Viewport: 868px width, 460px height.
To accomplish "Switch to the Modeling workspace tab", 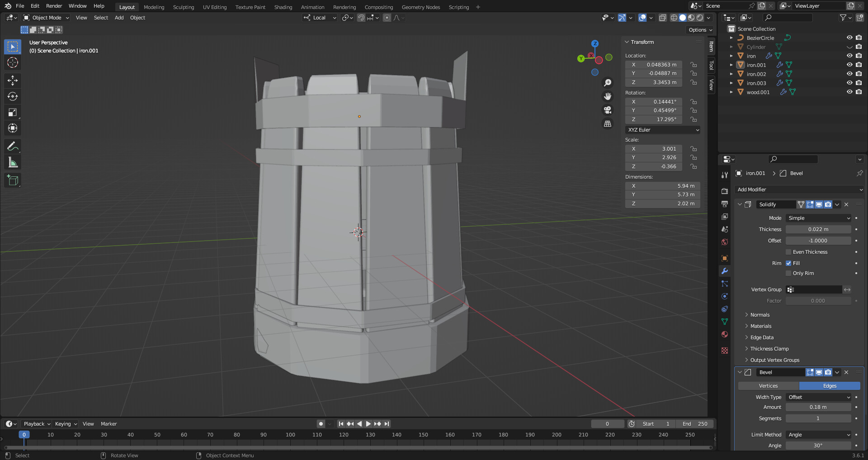I will [154, 7].
